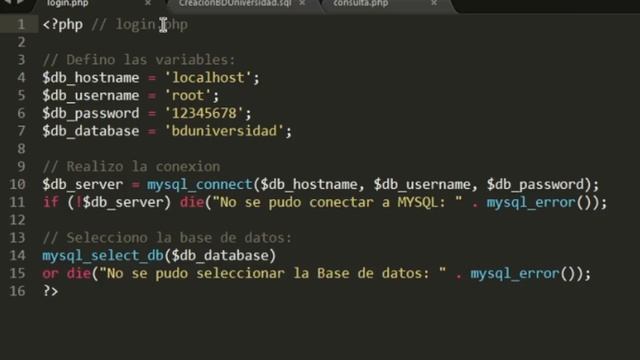The image size is (640, 360).
Task: Click the mysql_connect function call
Action: click(200, 184)
